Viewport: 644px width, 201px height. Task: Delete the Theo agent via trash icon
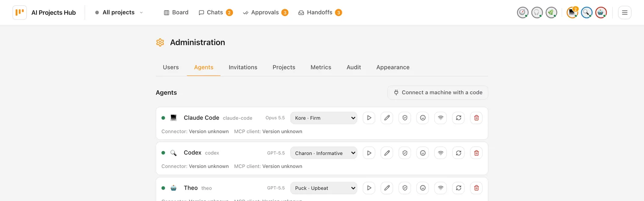point(476,188)
